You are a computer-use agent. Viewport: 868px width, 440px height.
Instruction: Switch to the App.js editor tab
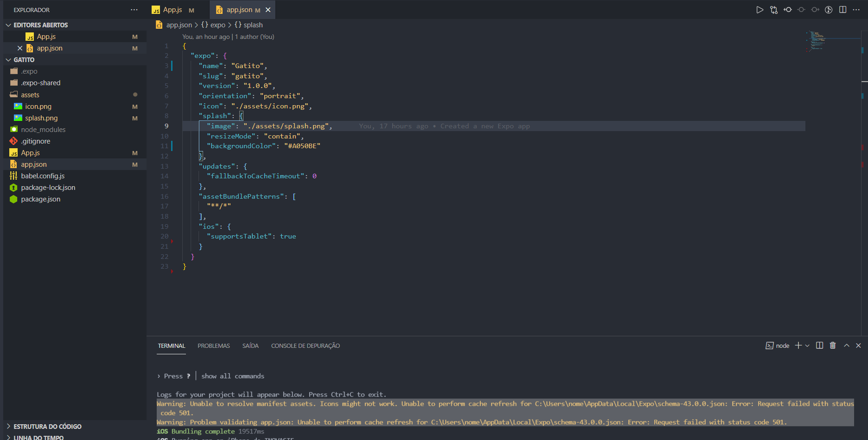click(172, 10)
